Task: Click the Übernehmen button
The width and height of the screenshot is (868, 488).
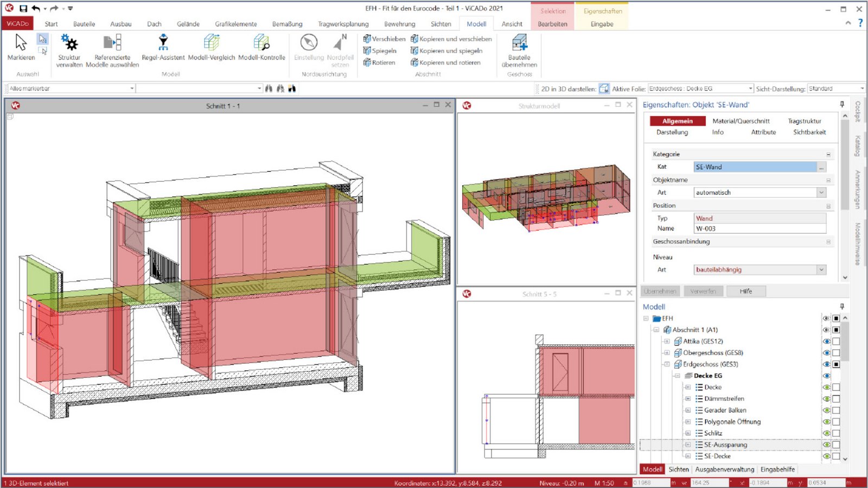Action: tap(660, 291)
